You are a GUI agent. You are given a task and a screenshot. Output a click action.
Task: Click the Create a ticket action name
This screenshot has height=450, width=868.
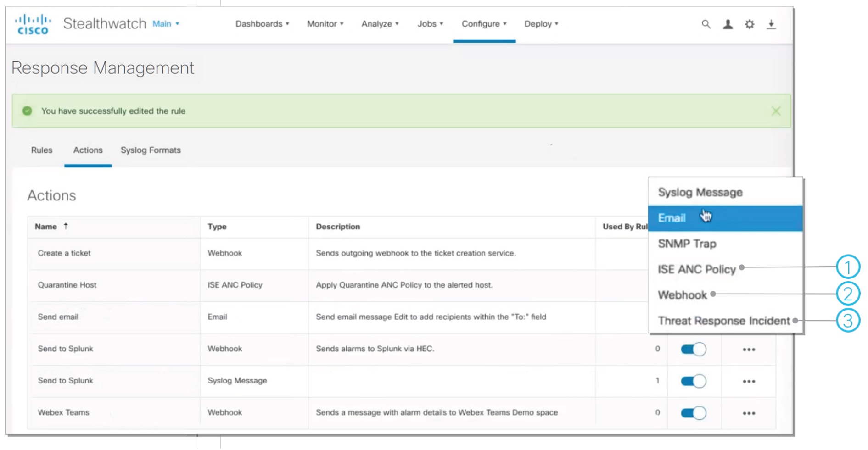pos(64,253)
